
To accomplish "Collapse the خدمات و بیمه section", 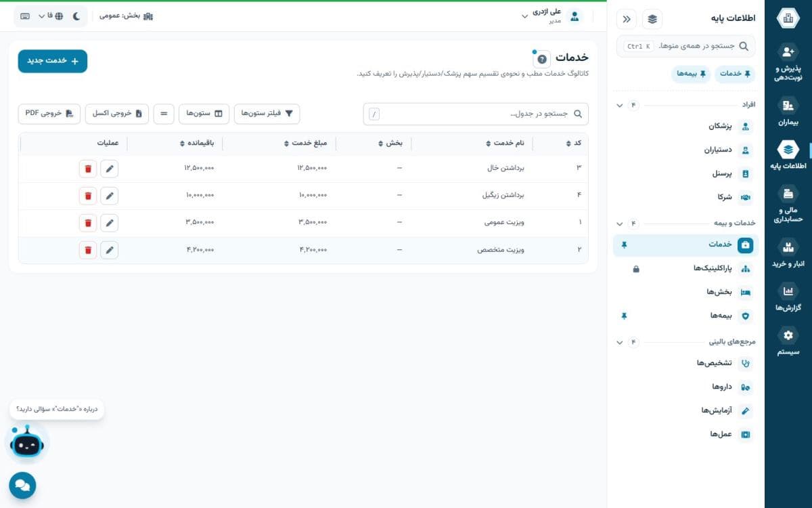I will coord(620,224).
